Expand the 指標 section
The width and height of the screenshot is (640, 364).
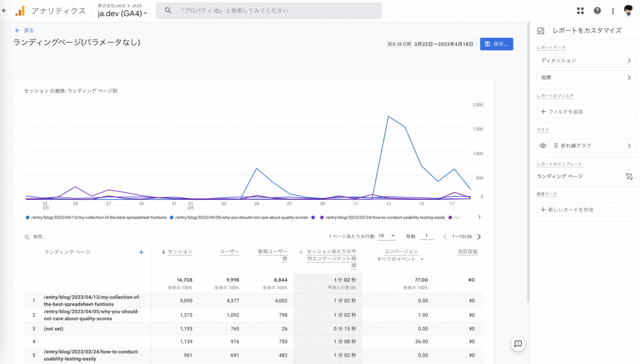[586, 78]
